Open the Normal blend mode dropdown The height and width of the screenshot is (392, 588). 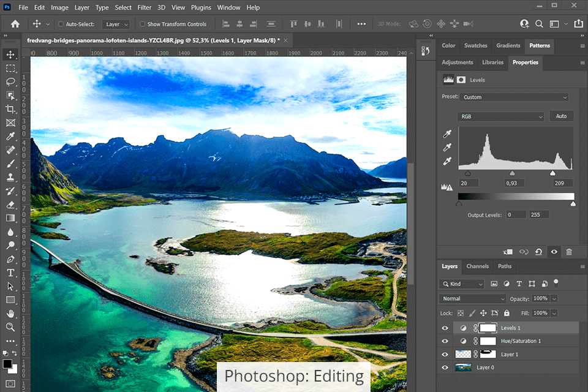coord(473,299)
